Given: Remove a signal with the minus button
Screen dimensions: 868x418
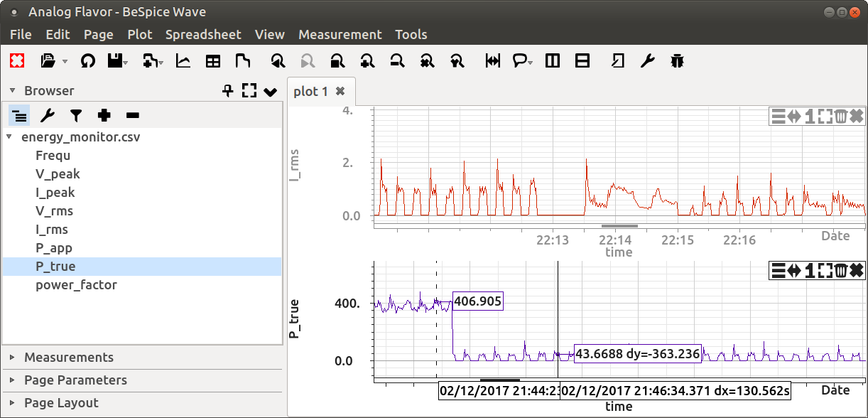Looking at the screenshot, I should tap(131, 115).
